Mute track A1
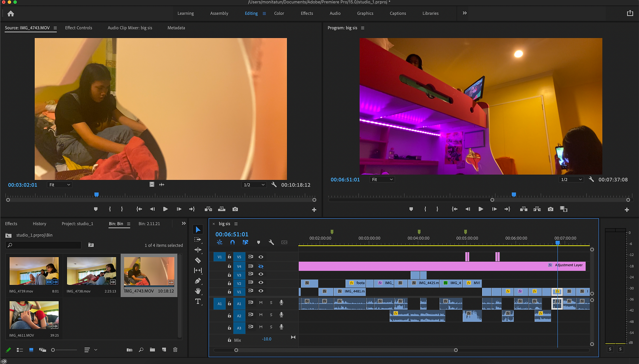 tap(261, 302)
